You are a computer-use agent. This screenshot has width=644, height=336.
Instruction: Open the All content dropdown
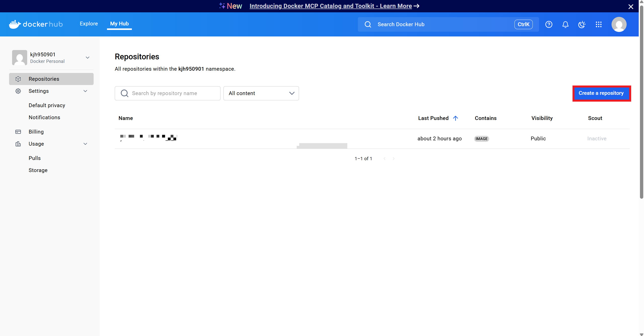(x=261, y=93)
